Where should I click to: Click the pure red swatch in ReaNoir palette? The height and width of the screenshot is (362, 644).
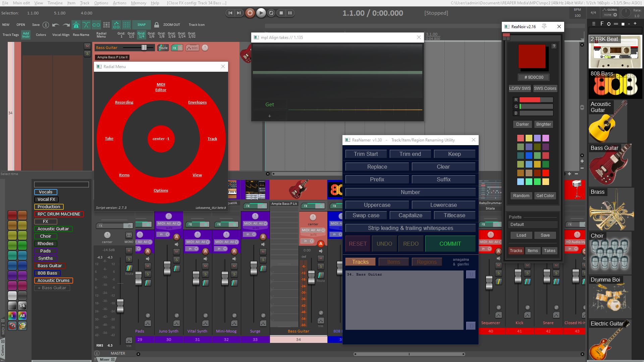[x=546, y=173]
